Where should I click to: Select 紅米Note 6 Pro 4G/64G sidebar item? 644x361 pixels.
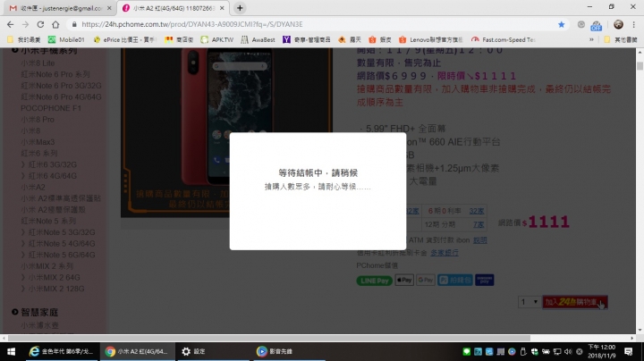tap(61, 97)
